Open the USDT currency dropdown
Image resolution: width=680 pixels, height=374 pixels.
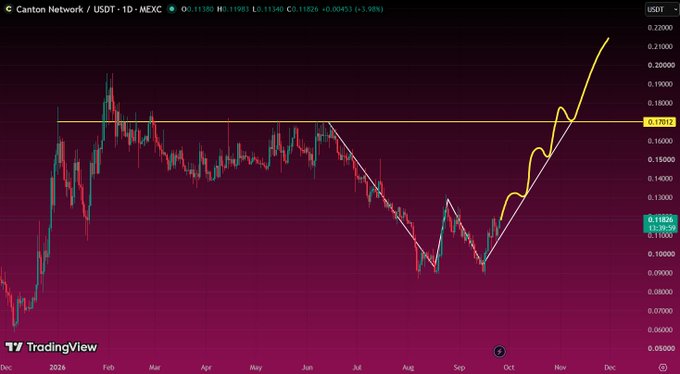(x=662, y=9)
